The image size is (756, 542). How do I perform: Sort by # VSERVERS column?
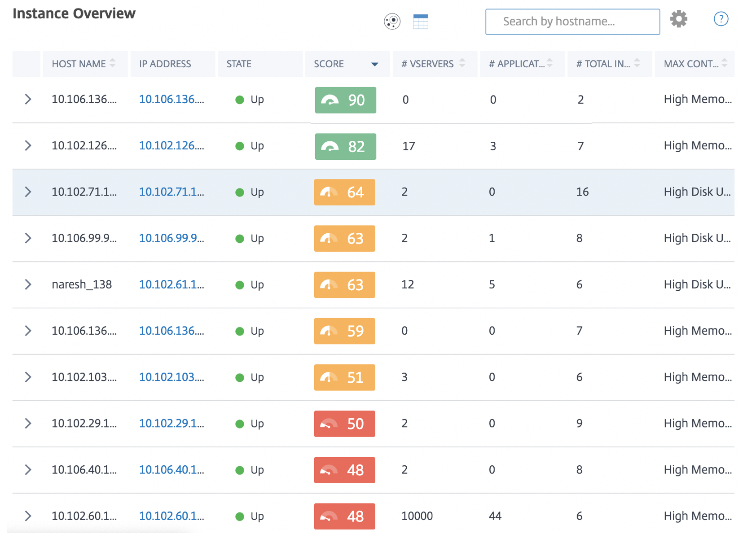[434, 64]
